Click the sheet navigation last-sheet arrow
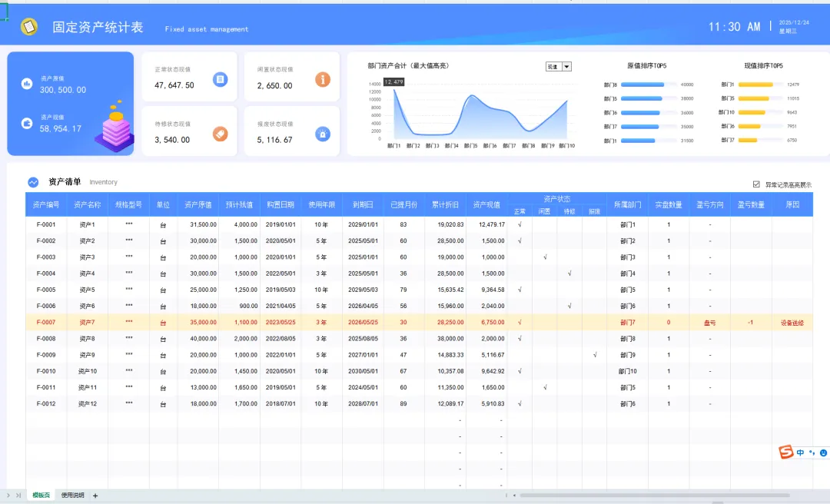Screen dimensions: 830x504 [x=18, y=496]
